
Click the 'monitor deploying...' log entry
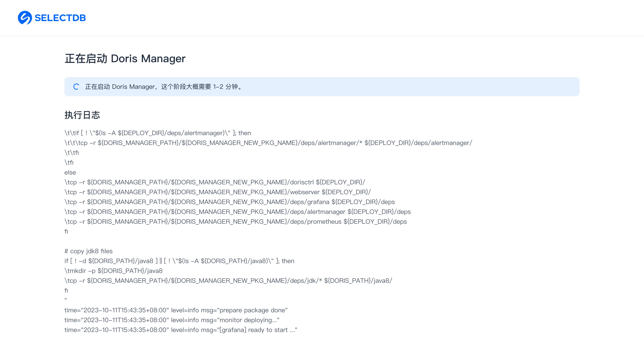point(172,320)
